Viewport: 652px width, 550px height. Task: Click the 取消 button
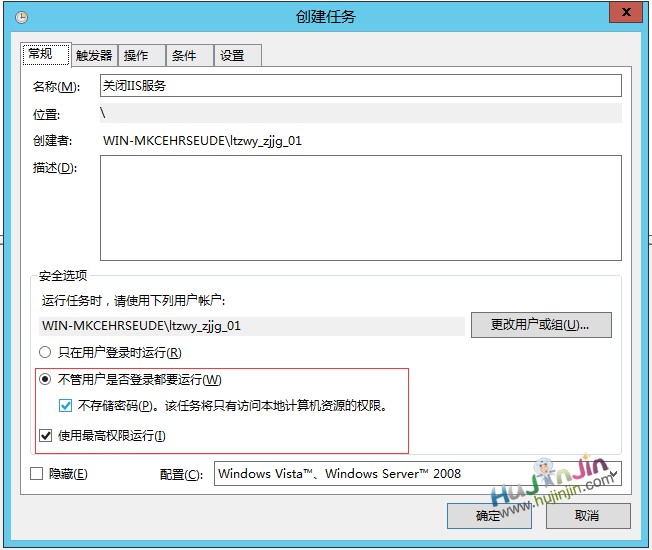(588, 516)
